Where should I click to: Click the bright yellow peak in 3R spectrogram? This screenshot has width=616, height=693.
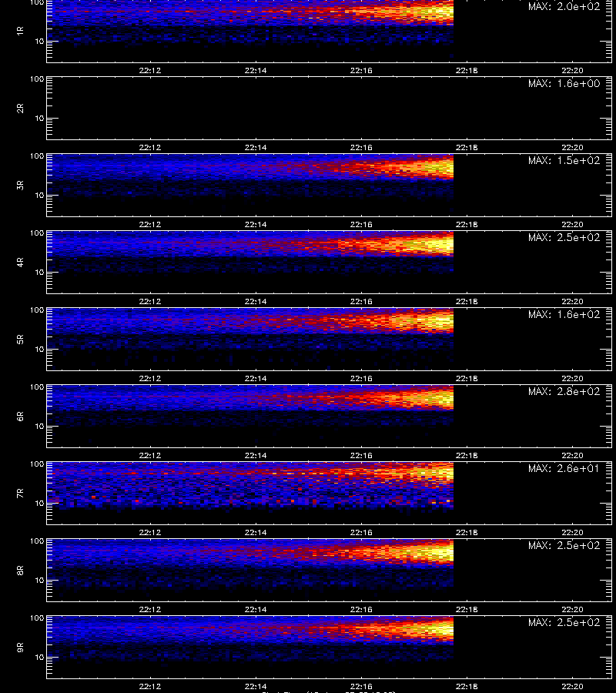click(x=437, y=169)
